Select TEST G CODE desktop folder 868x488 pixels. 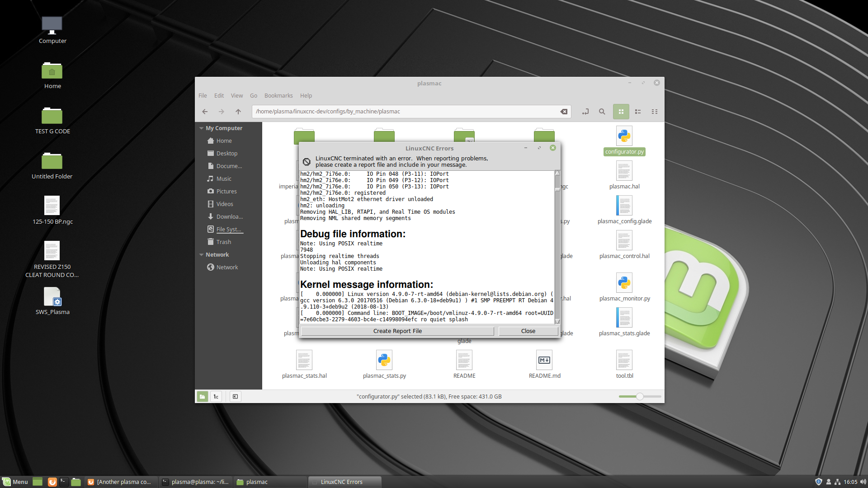pos(52,121)
